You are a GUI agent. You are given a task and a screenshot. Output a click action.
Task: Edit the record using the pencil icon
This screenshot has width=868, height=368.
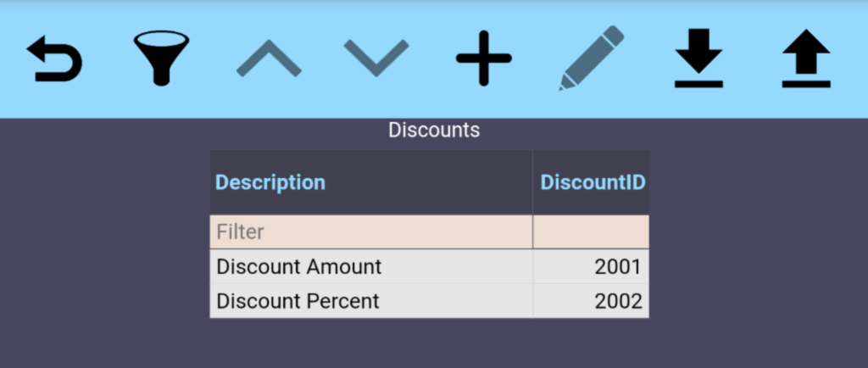(591, 59)
